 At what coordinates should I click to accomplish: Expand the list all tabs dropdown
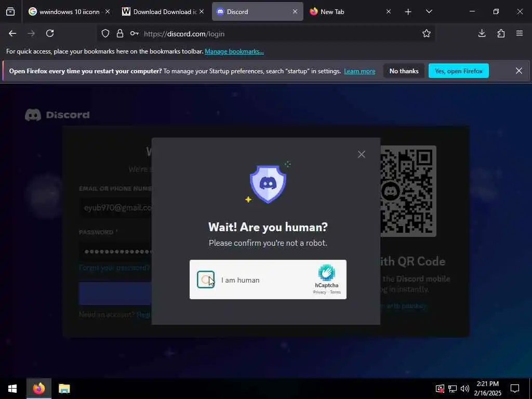(x=429, y=12)
